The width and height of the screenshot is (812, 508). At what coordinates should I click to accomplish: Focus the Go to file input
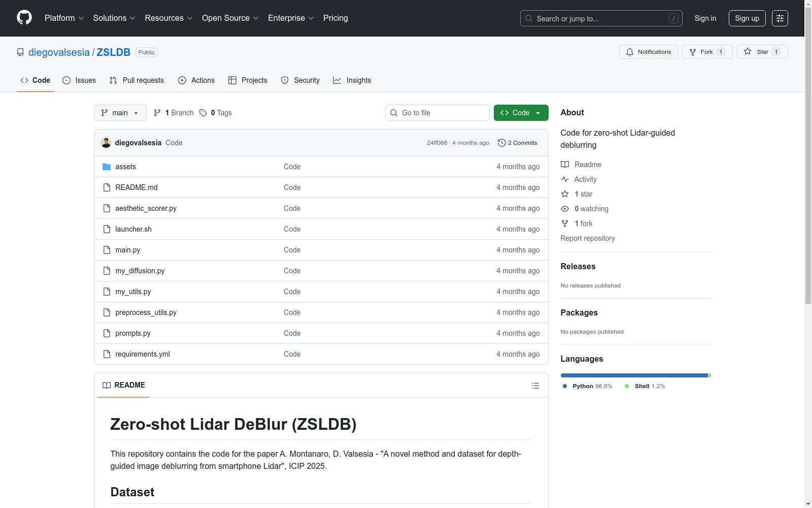click(437, 113)
